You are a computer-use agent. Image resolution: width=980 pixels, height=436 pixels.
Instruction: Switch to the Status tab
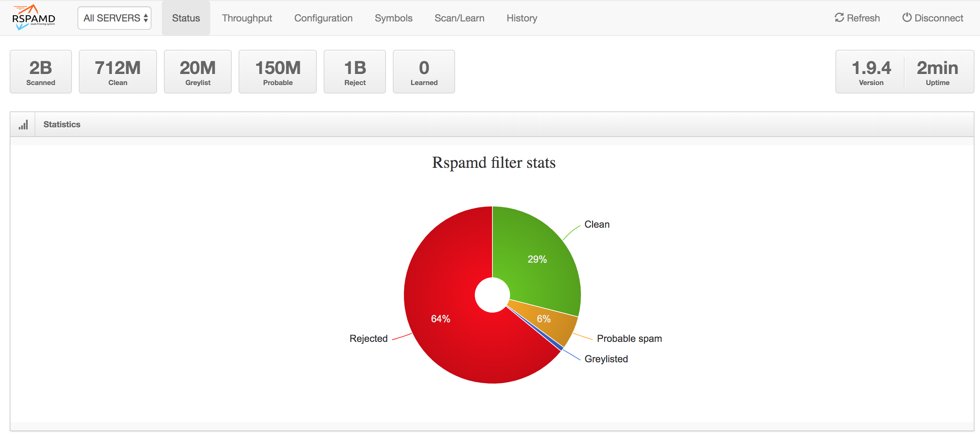(x=186, y=18)
